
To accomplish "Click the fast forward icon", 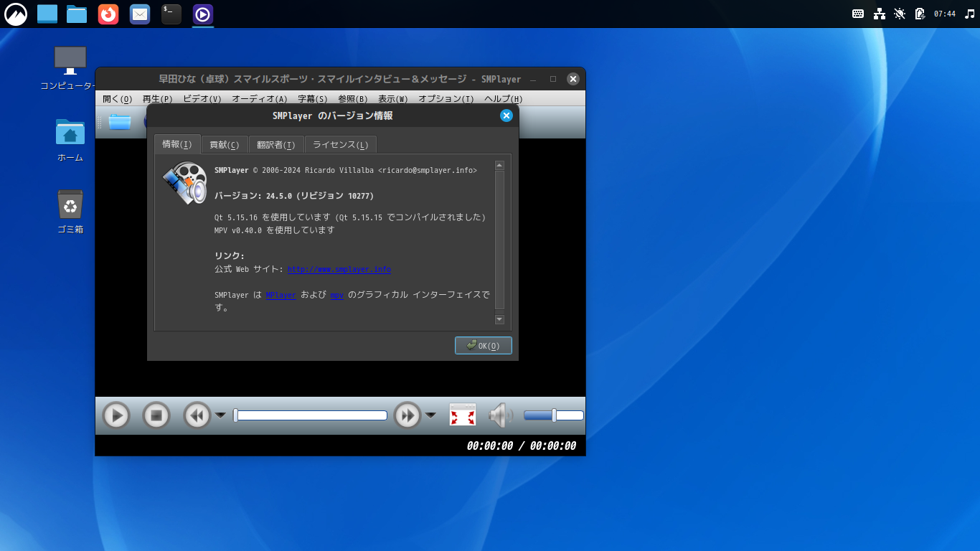I will coord(407,415).
